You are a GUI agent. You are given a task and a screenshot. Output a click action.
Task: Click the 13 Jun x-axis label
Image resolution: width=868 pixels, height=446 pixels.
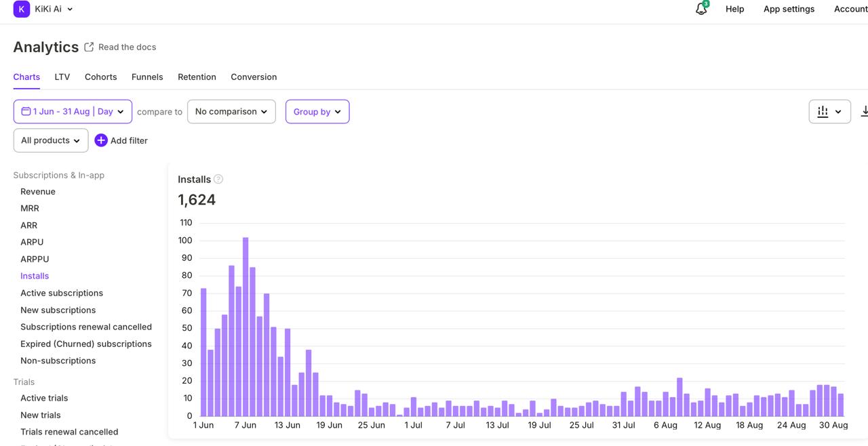(288, 425)
